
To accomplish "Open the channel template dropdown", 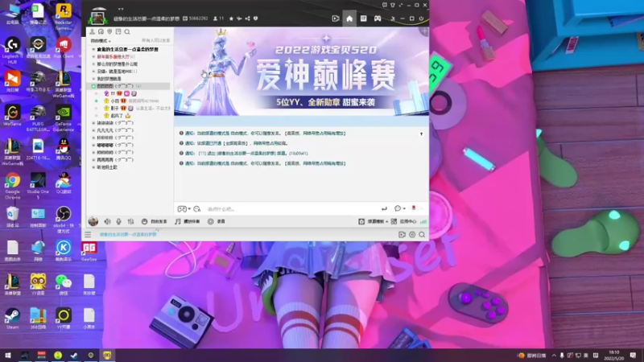I will tap(374, 222).
